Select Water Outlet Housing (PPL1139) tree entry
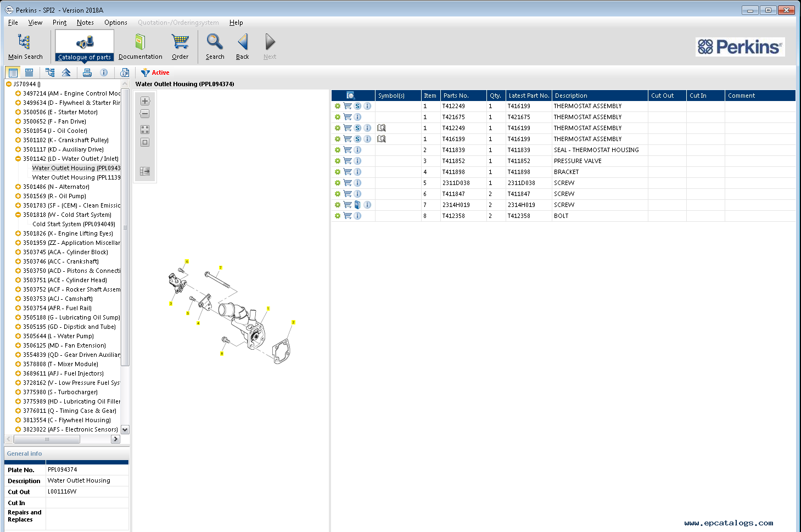Viewport: 801px width, 532px height. [x=76, y=177]
